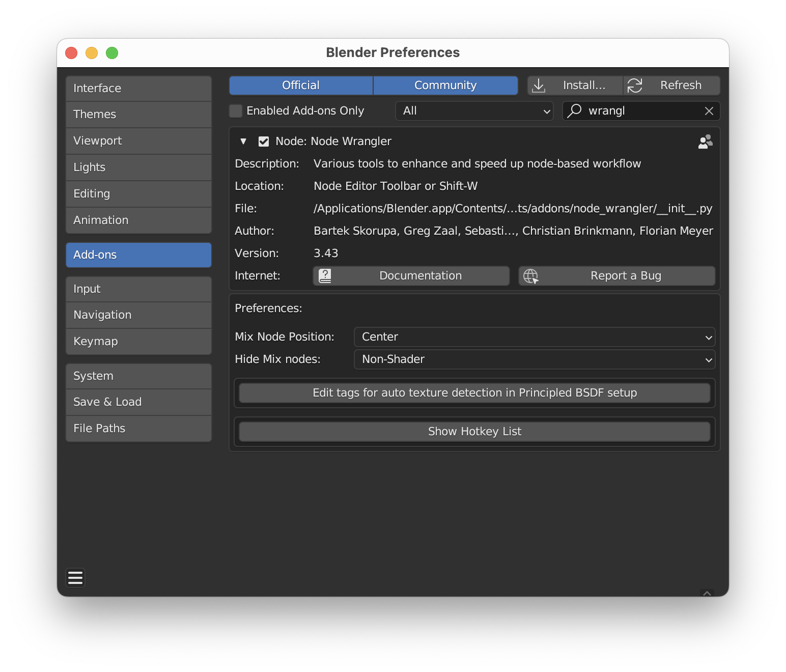Clear the search with the X icon
This screenshot has height=672, width=786.
pos(709,111)
